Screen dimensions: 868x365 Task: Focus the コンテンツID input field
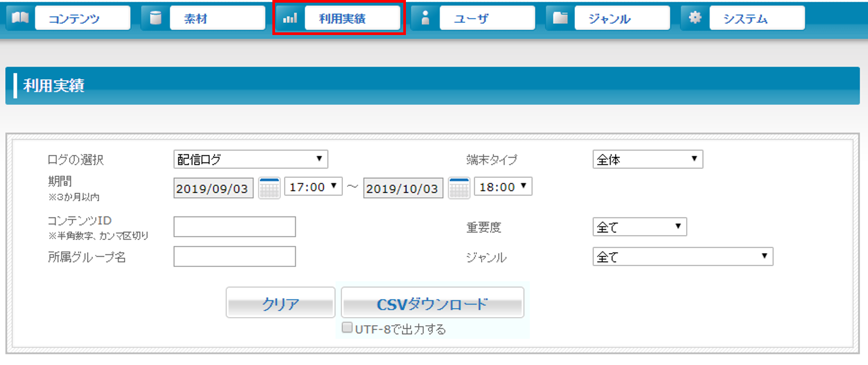point(235,227)
